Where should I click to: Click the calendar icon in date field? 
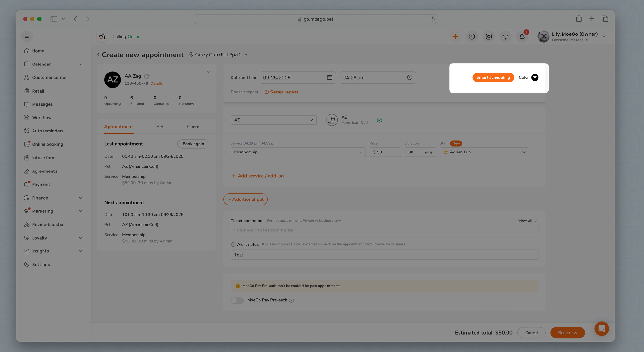[329, 77]
